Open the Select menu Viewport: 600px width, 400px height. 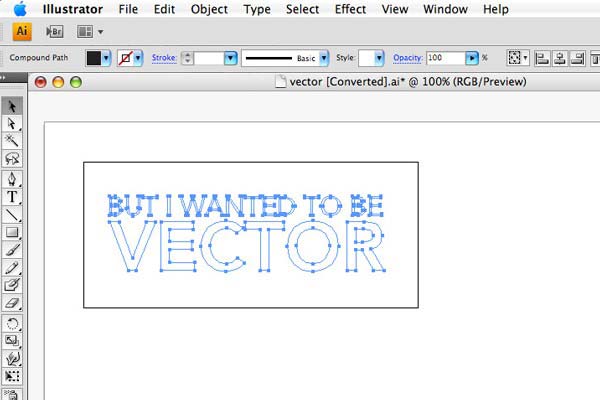coord(302,9)
